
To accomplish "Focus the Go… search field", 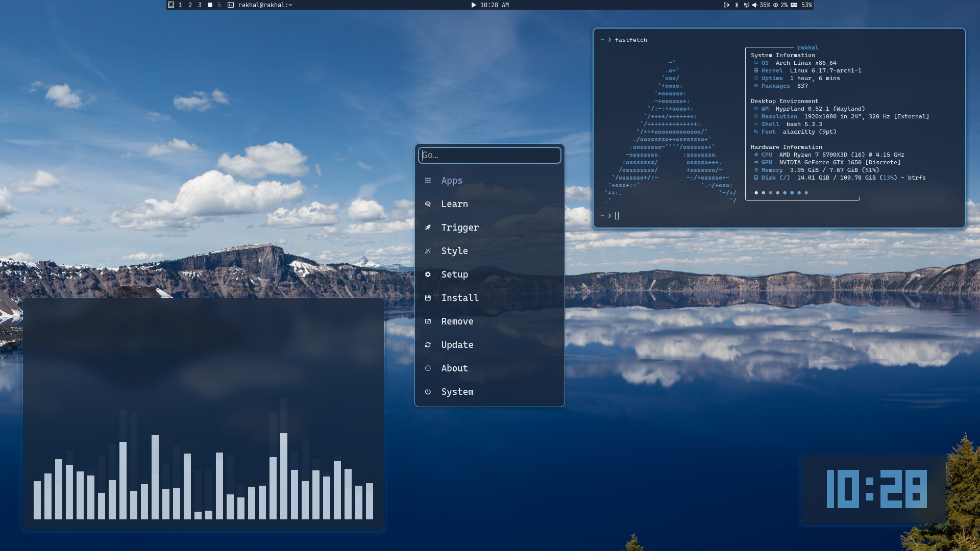I will click(x=489, y=155).
